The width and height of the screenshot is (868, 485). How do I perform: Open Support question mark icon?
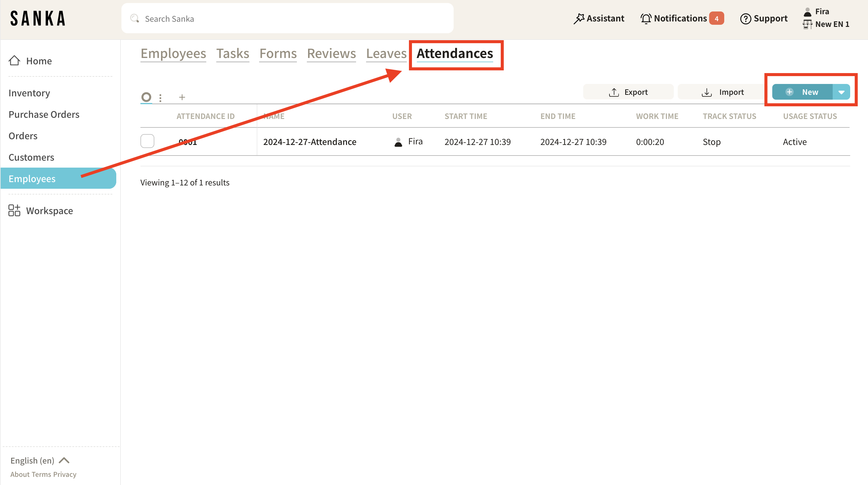(x=745, y=18)
